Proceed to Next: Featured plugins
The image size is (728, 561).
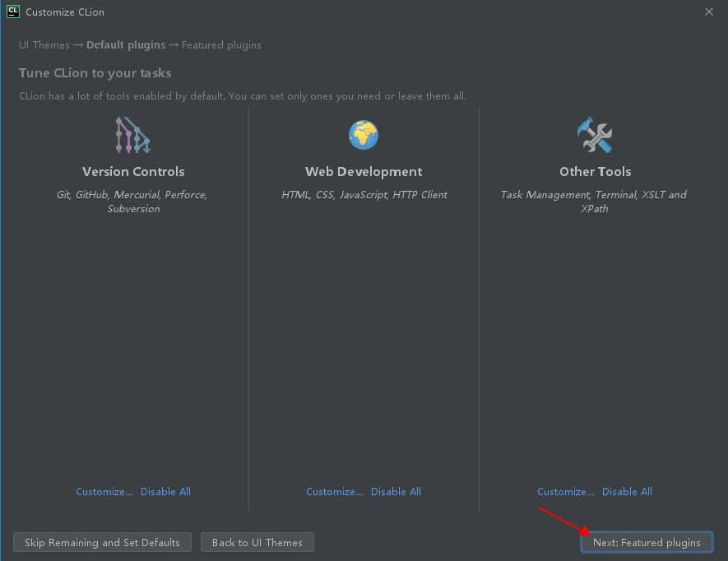[x=647, y=542]
